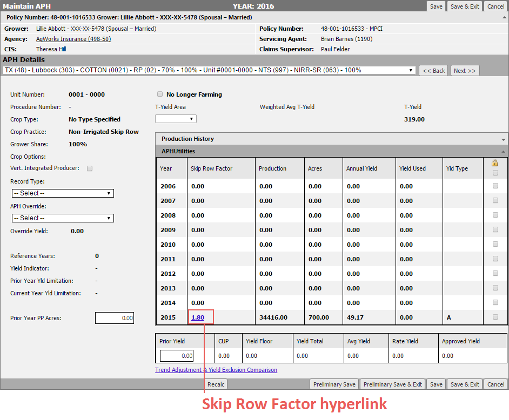Open the Record Type dropdown
Image resolution: width=509 pixels, height=420 pixels.
[x=62, y=193]
